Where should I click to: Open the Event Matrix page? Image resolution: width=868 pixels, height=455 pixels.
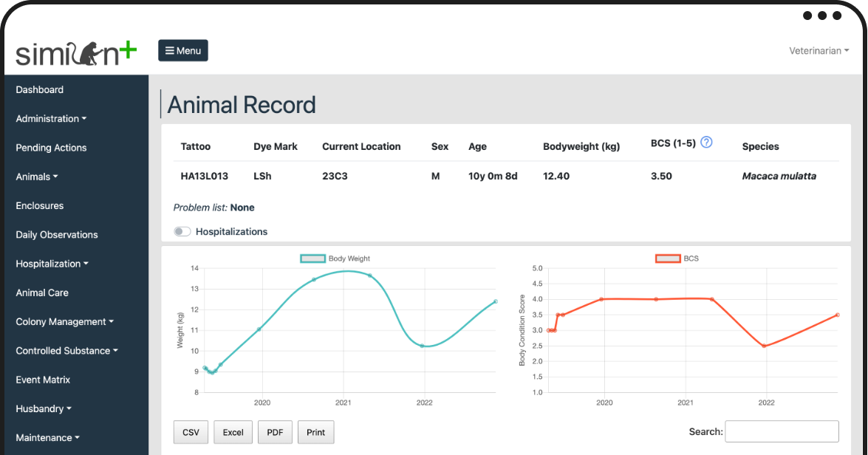[x=43, y=380]
